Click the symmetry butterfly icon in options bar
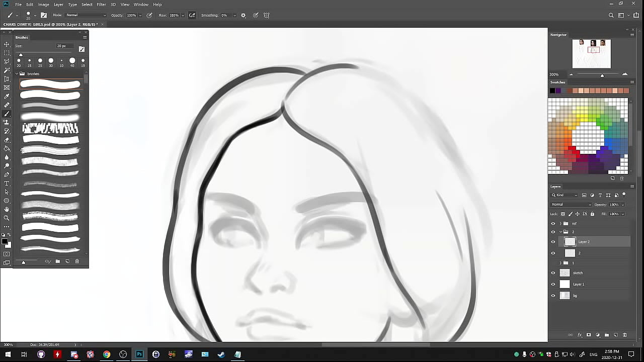This screenshot has height=362, width=644. pos(267,15)
